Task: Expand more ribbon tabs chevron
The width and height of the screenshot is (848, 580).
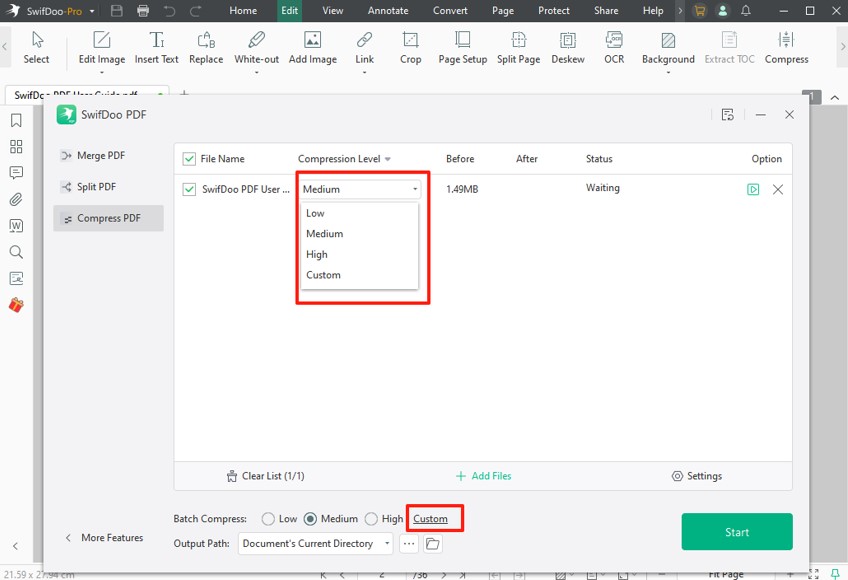Action: click(x=680, y=11)
